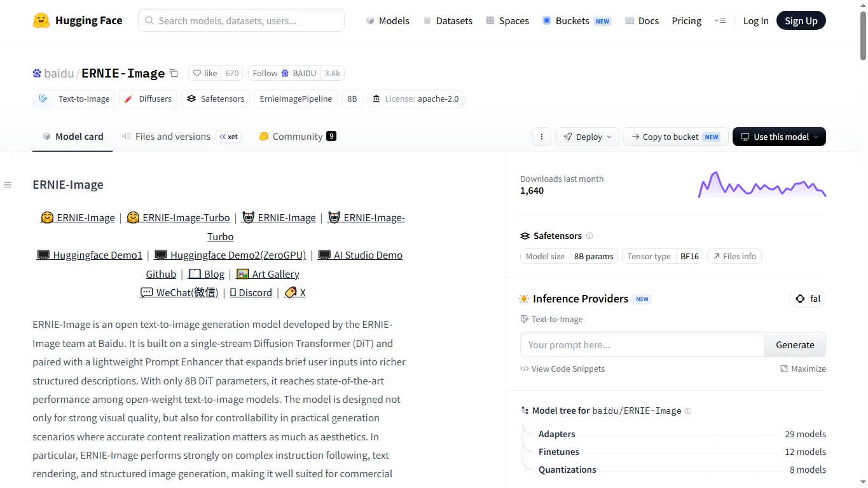Viewport: 868px width, 488px height.
Task: Click the prompt input field
Action: (x=642, y=344)
